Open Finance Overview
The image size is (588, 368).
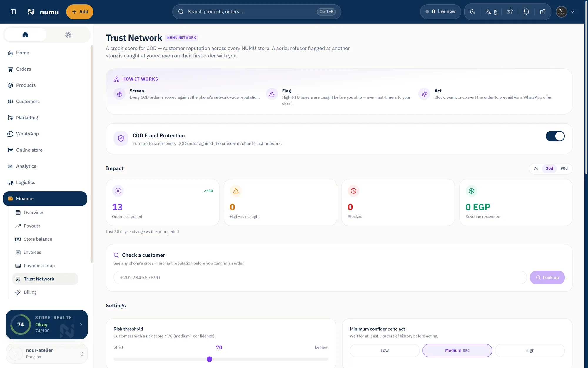(45, 213)
